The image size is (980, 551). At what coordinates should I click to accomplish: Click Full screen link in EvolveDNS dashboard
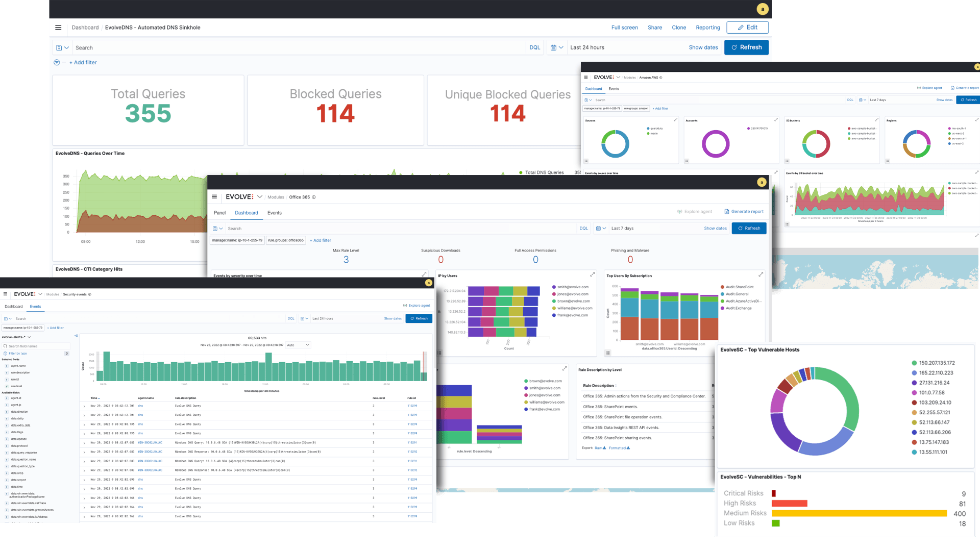click(x=625, y=28)
